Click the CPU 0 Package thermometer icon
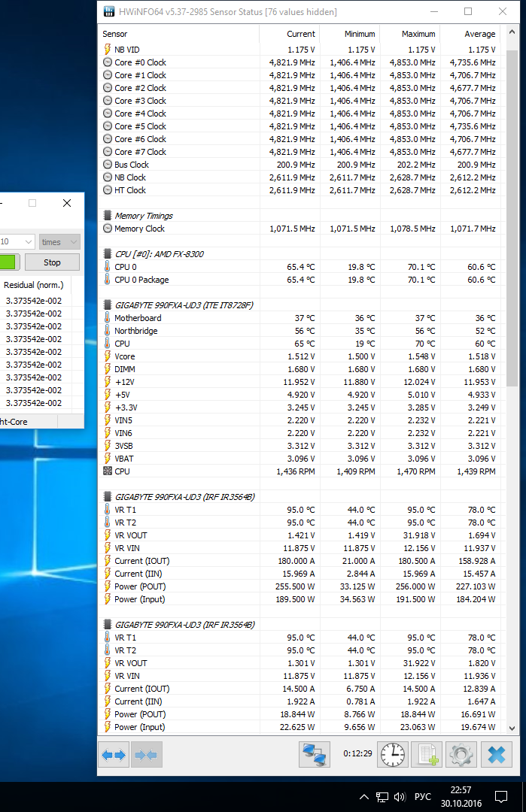 point(108,279)
